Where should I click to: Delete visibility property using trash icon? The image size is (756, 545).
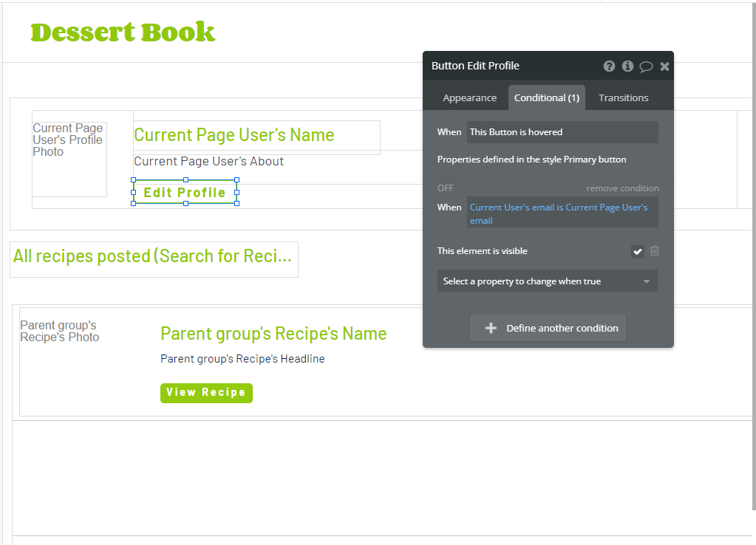(654, 250)
